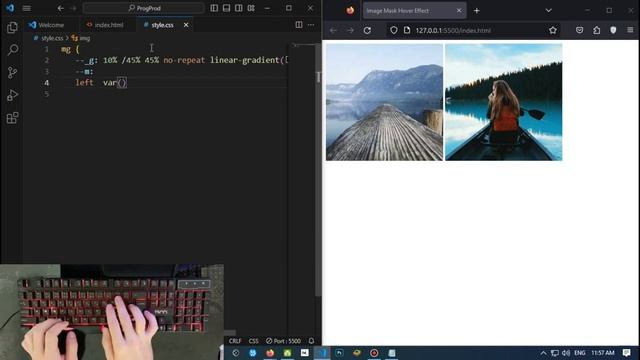Open Firefox from the Windows taskbar
The image size is (640, 360).
click(270, 353)
